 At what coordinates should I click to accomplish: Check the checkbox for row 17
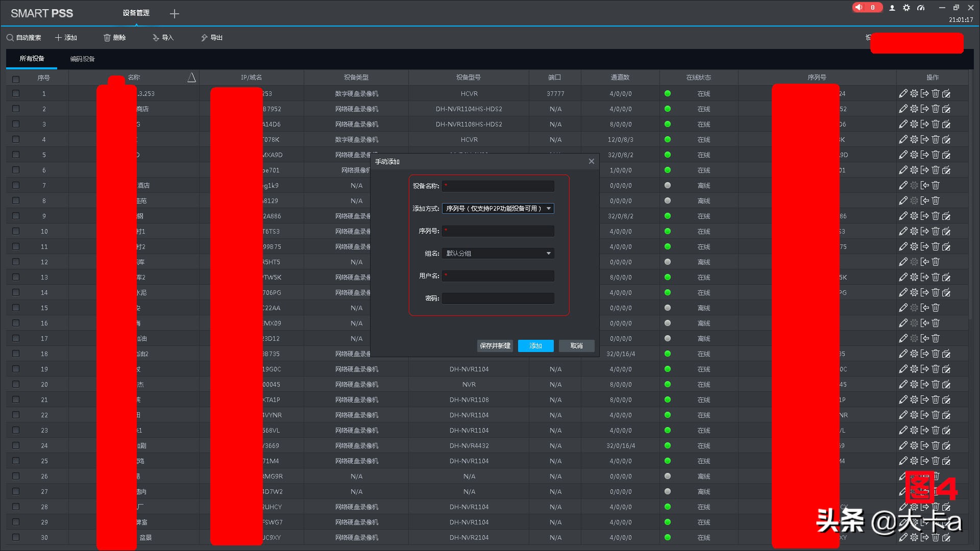[16, 338]
